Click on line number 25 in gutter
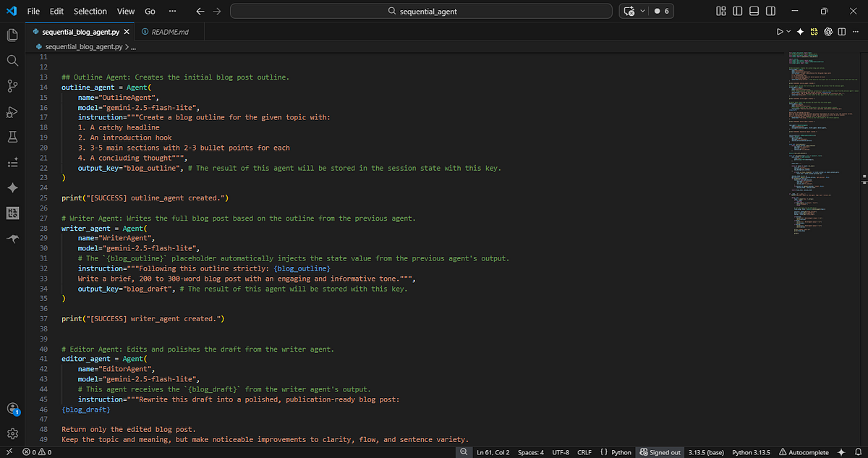 (x=43, y=198)
